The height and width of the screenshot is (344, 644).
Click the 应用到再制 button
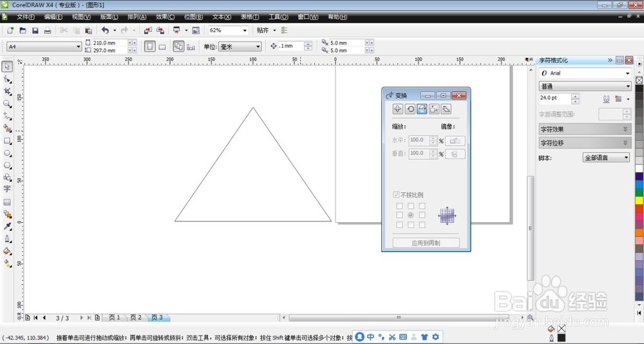[x=426, y=243]
